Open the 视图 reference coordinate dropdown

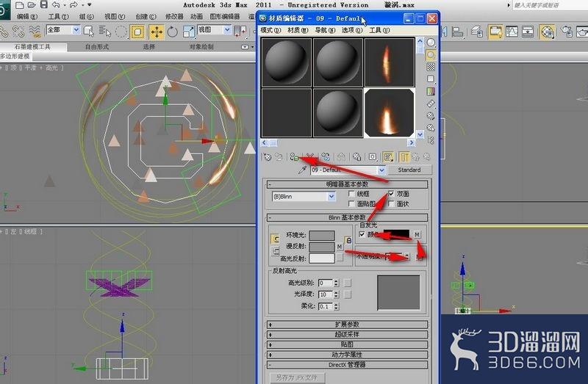pos(214,30)
